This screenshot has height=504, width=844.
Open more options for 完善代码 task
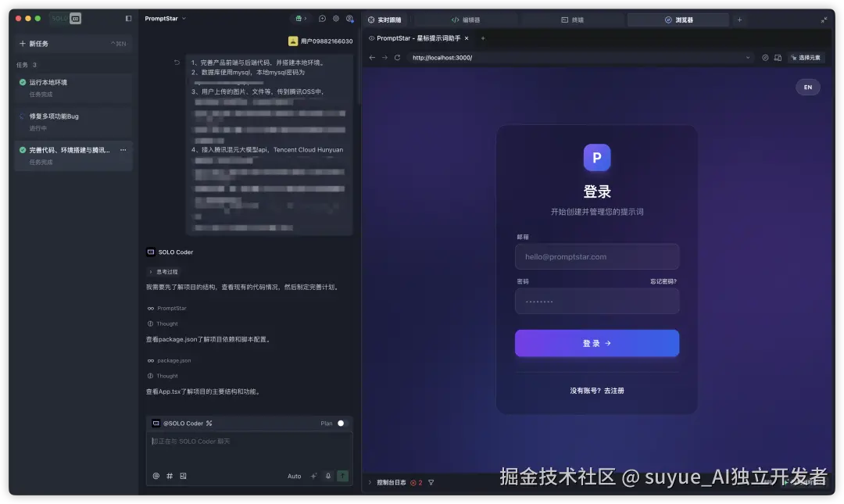123,150
